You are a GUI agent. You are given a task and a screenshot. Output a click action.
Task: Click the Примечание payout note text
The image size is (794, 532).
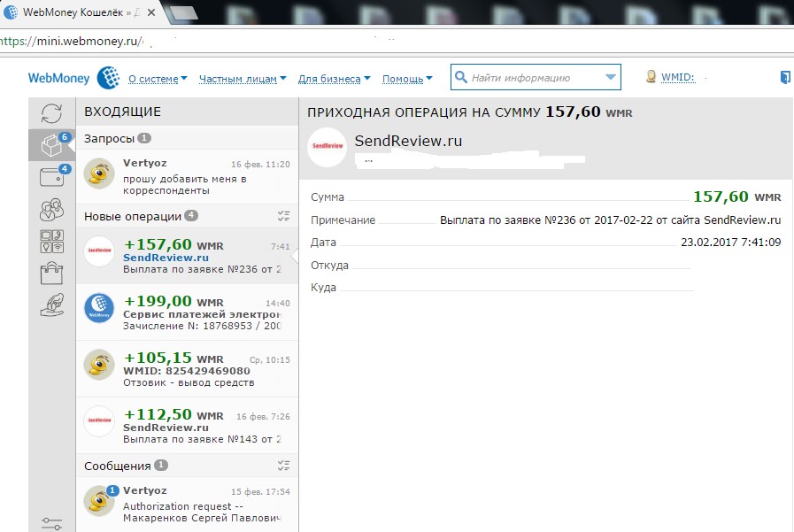610,220
